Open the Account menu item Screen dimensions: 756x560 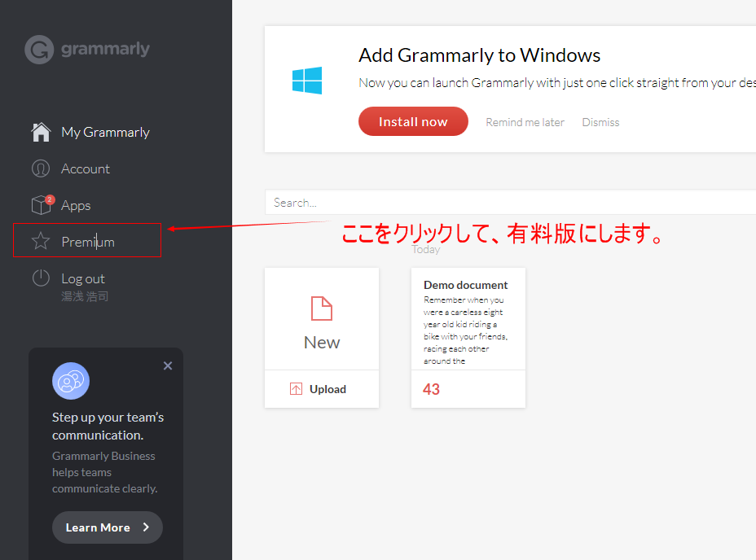click(x=86, y=168)
